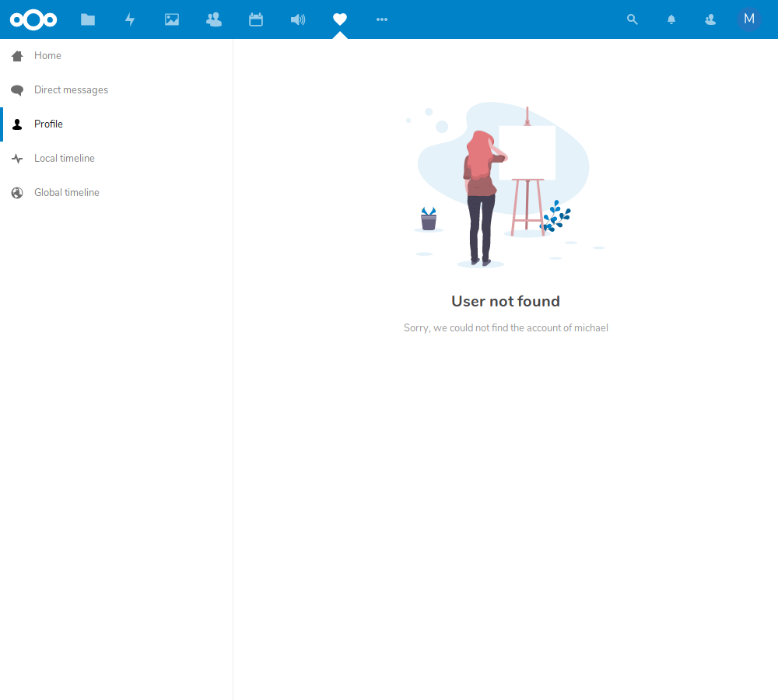Open the Social heart icon
The image size is (778, 700).
point(340,19)
